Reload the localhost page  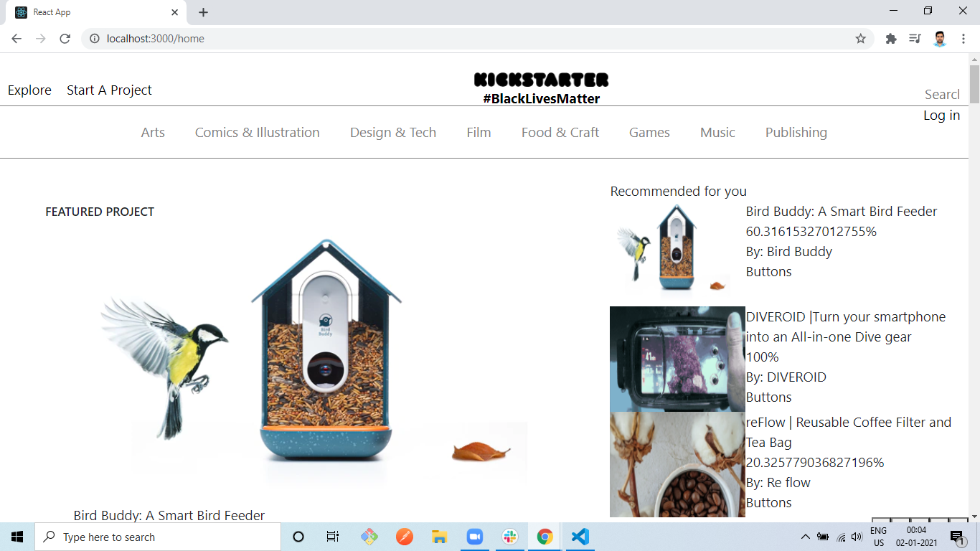[x=65, y=39]
